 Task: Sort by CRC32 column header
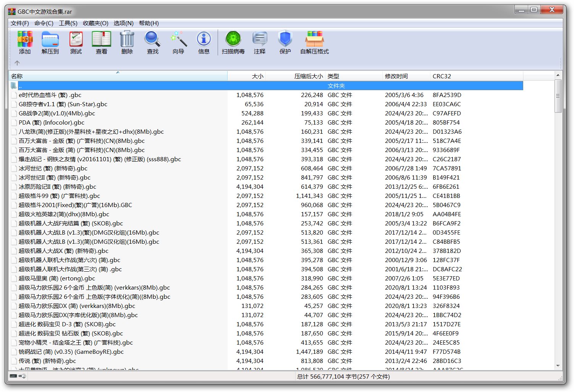tap(477, 76)
